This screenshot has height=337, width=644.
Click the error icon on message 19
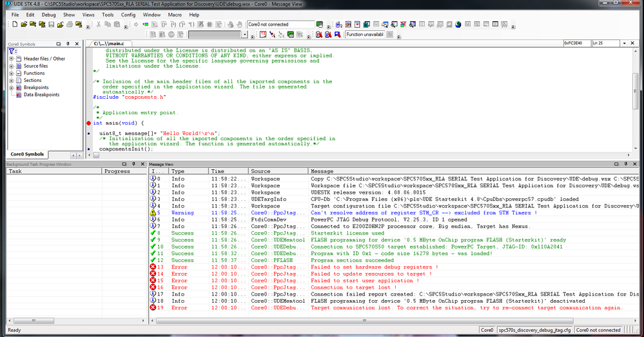pos(153,308)
